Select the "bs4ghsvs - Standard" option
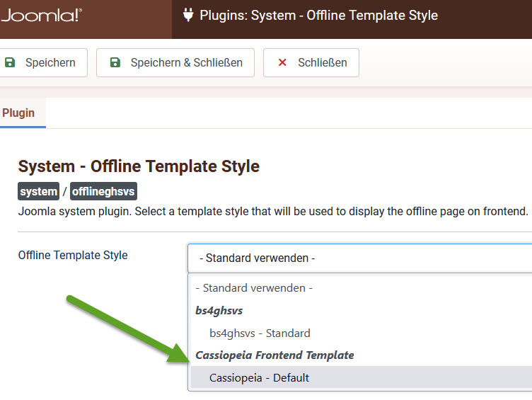 260,333
